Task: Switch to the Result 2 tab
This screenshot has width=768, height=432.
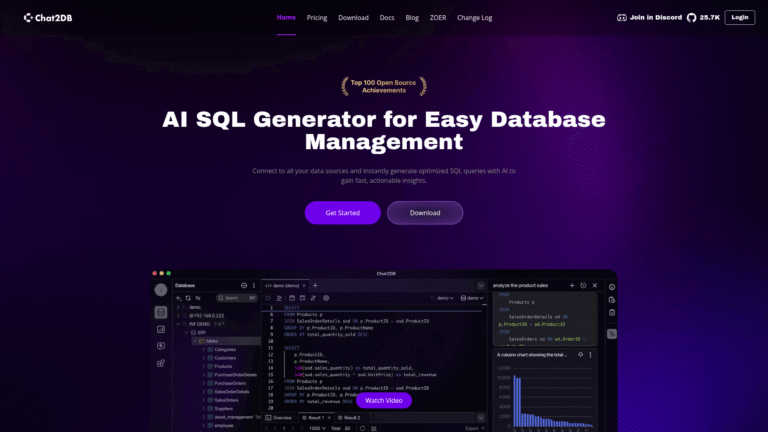Action: [349, 418]
